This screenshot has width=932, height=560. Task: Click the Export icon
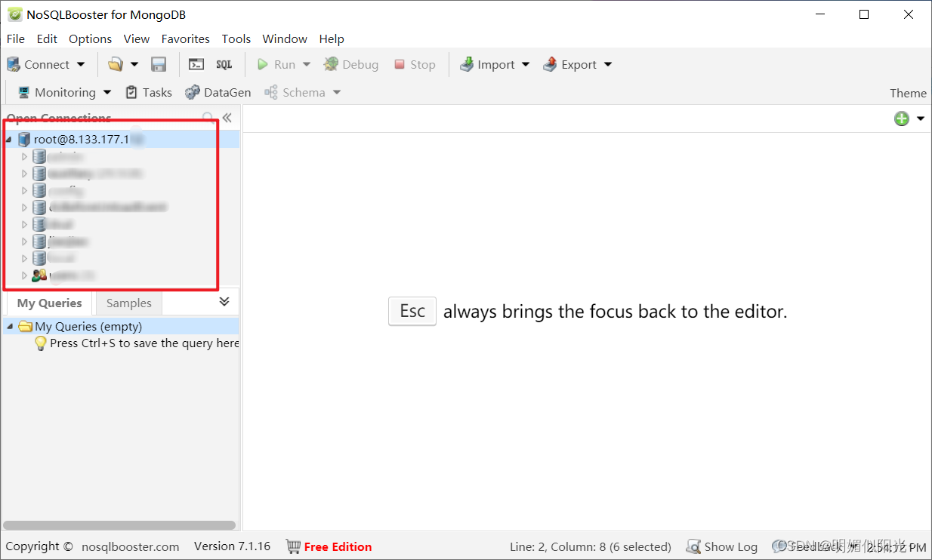tap(550, 65)
